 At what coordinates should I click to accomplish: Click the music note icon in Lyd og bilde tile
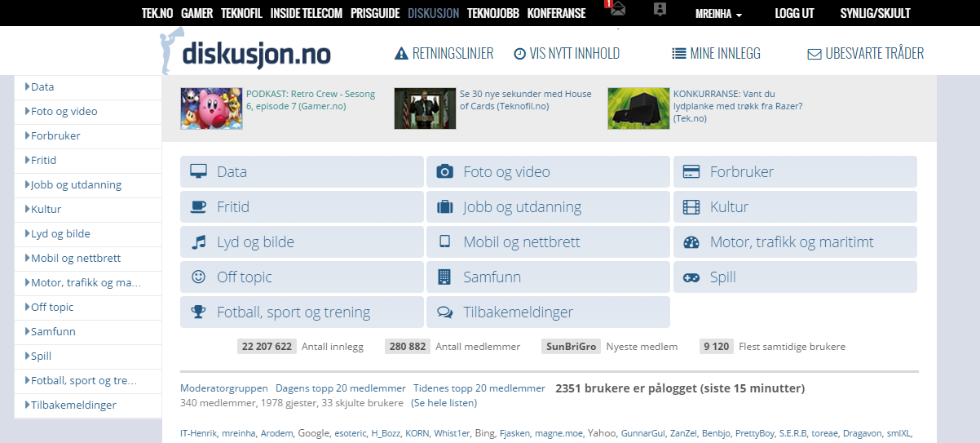(x=198, y=241)
